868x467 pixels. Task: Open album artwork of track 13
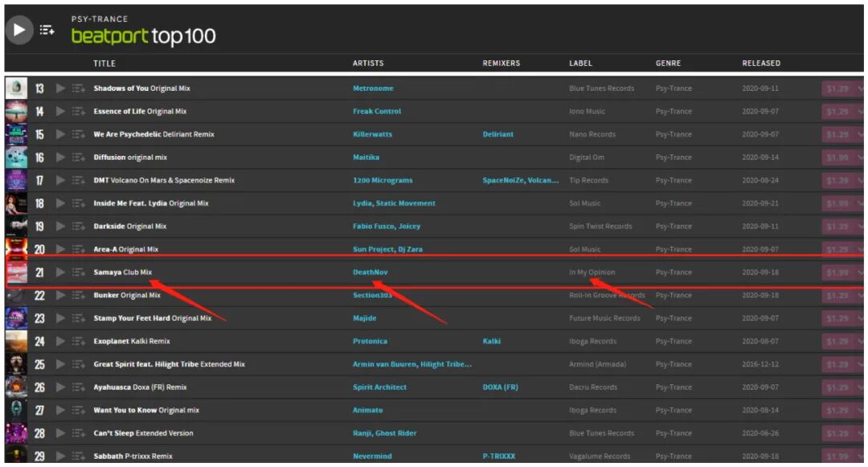coord(16,88)
